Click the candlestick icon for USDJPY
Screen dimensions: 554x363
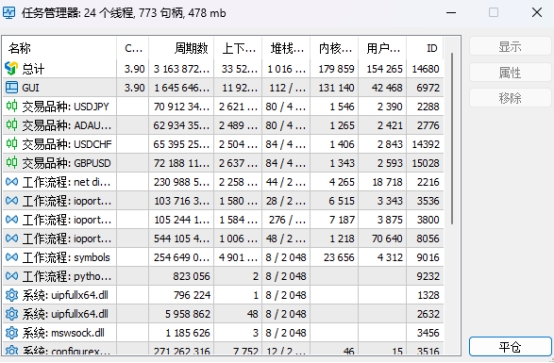point(12,106)
